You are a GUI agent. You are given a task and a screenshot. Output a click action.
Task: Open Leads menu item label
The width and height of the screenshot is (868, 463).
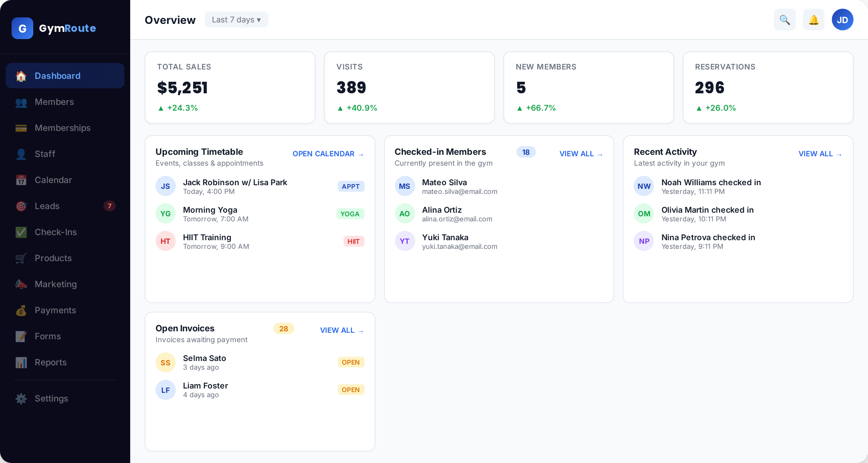(x=47, y=206)
